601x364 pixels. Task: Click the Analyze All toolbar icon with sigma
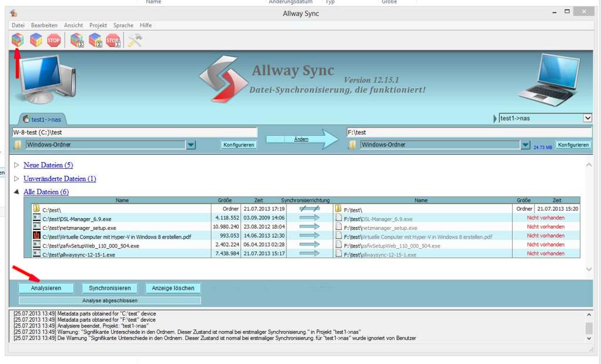tap(77, 40)
